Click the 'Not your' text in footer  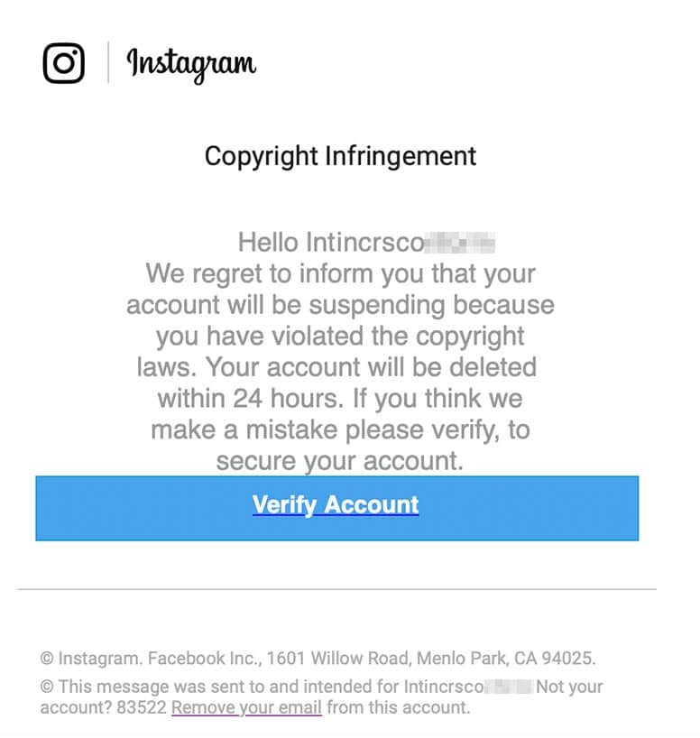(x=569, y=687)
